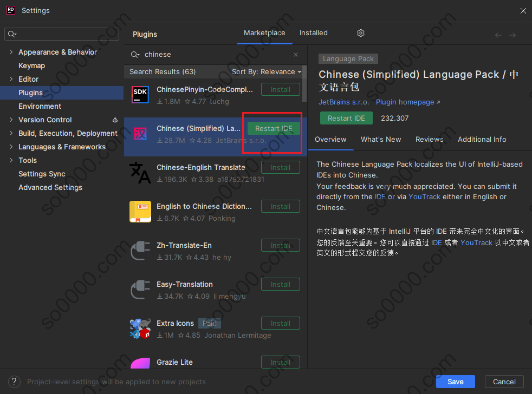532x394 pixels.
Task: Follow the YouTrack link in Chinese description
Action: 476,243
